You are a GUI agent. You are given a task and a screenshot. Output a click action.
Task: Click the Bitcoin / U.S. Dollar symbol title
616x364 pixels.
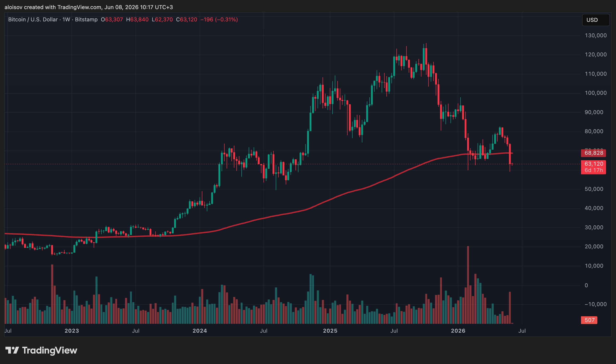pyautogui.click(x=33, y=20)
